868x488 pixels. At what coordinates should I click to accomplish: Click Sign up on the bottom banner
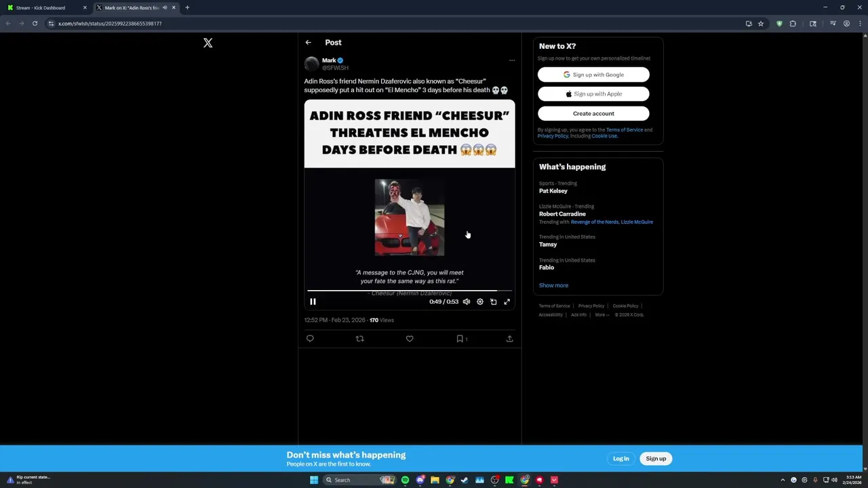[x=656, y=459]
